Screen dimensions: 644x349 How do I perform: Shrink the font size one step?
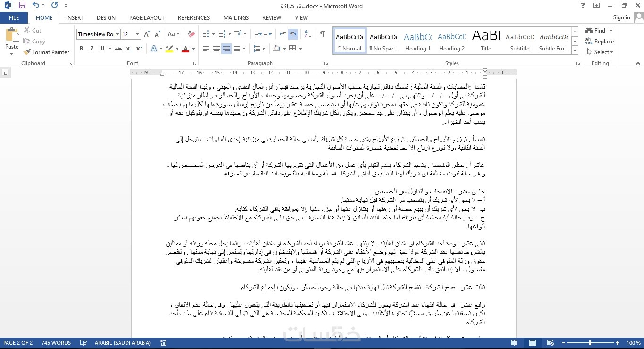tap(157, 34)
